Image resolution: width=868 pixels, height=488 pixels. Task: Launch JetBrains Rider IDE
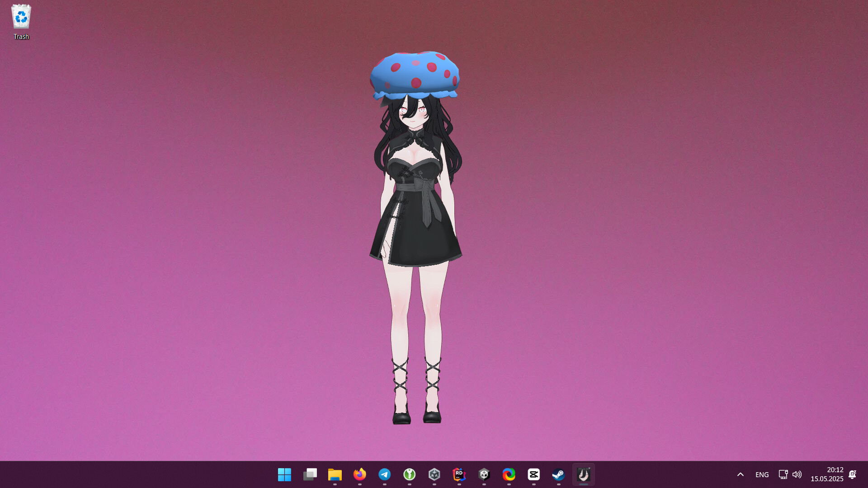(x=460, y=474)
